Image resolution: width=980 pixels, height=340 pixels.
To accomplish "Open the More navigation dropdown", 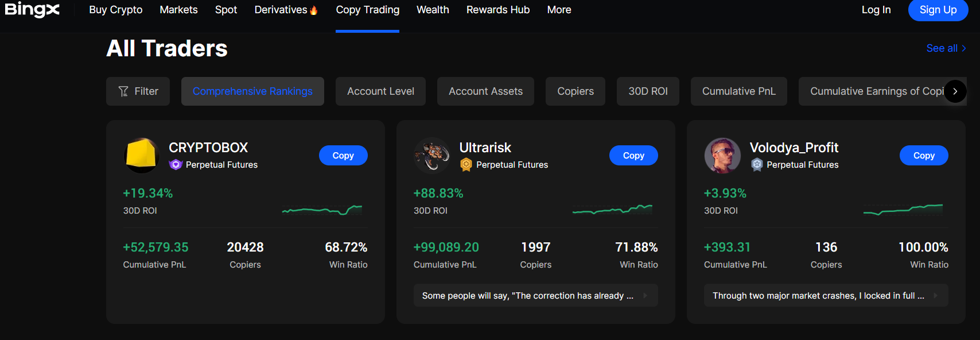I will point(558,10).
